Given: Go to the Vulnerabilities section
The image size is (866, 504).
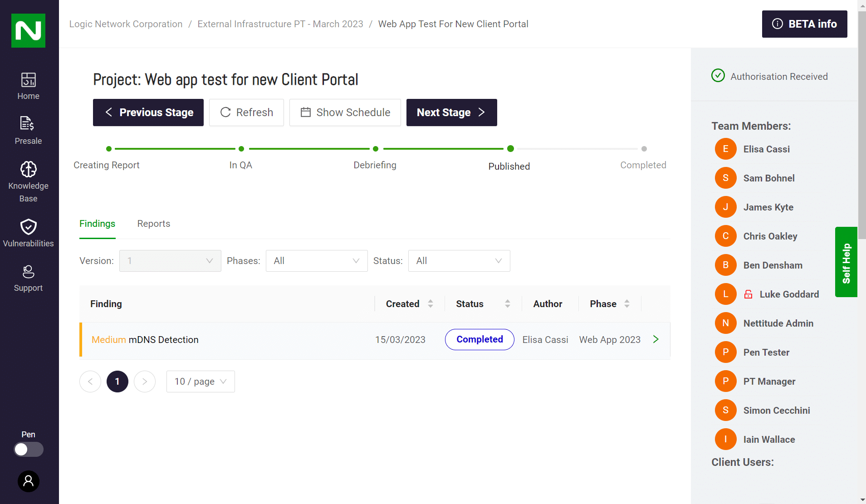Looking at the screenshot, I should point(28,233).
